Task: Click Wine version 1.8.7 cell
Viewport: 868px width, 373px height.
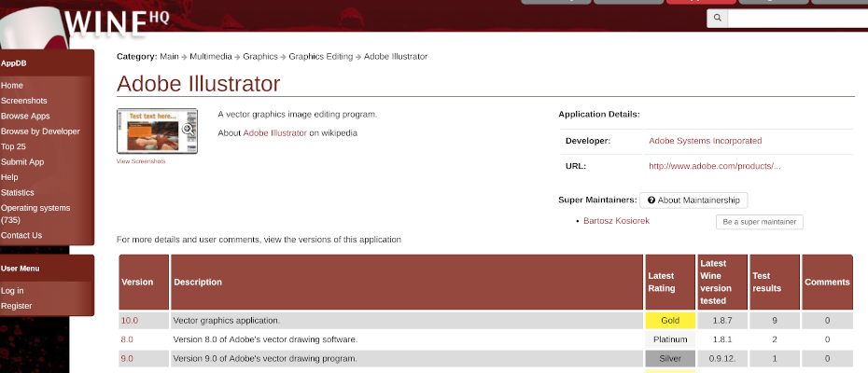Action: tap(721, 321)
